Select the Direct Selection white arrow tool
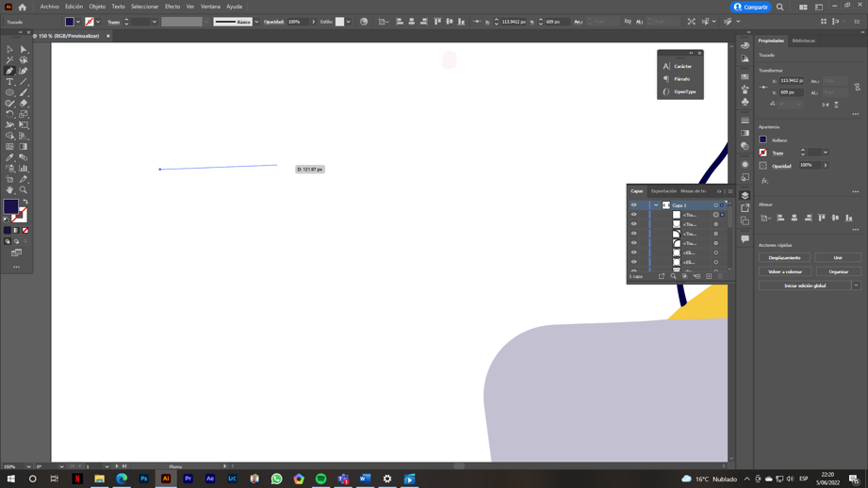Screen dimensions: 868x488 [x=24, y=49]
